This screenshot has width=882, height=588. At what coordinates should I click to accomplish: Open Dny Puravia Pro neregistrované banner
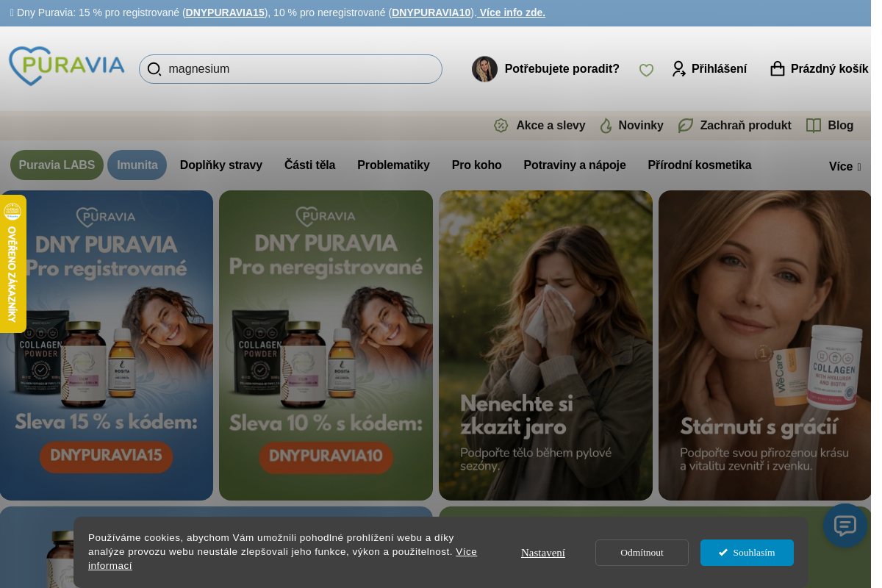coord(326,345)
